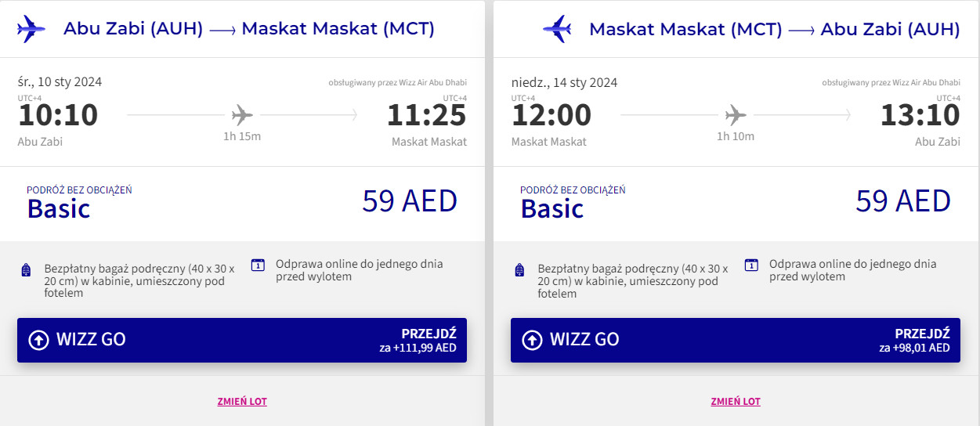Image resolution: width=980 pixels, height=426 pixels.
Task: Click the up-arrow circle icon on left WIZZ GO
Action: 38,340
